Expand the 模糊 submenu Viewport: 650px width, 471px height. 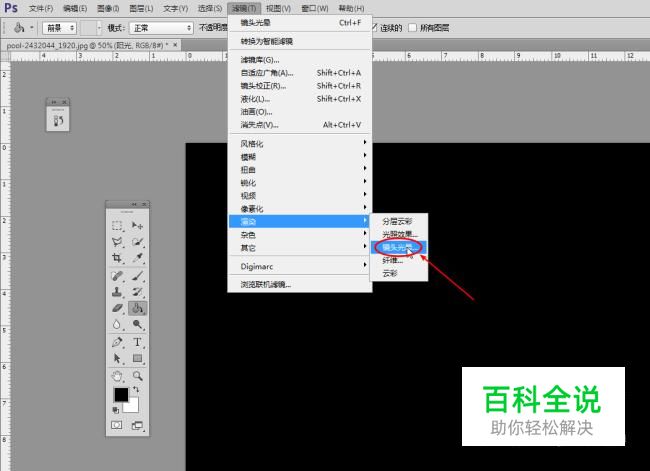pos(300,157)
